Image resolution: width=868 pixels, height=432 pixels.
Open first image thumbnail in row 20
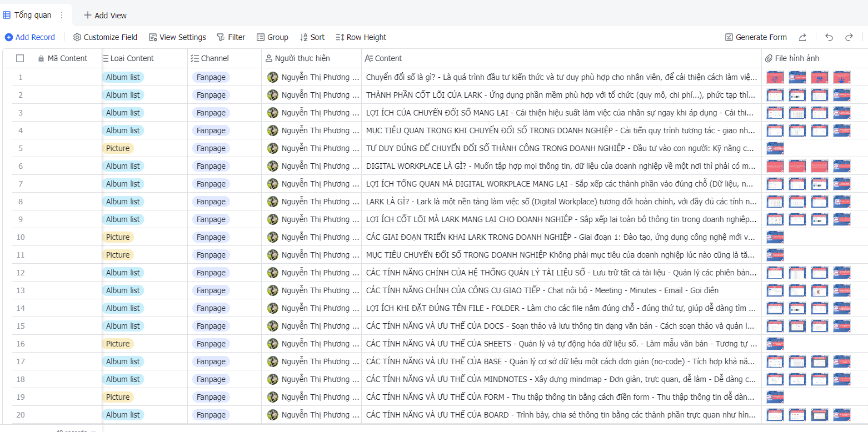pyautogui.click(x=775, y=415)
